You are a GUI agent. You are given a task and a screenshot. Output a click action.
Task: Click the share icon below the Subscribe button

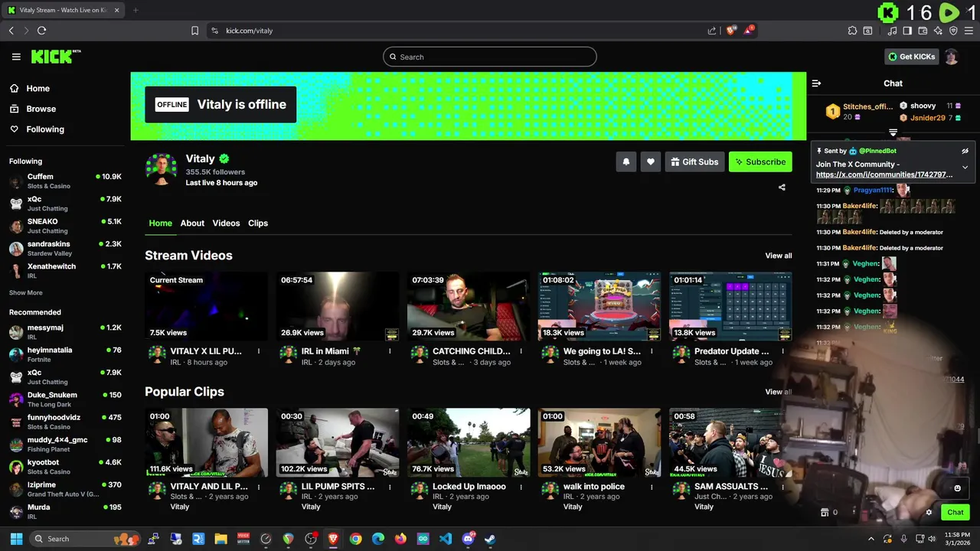point(782,187)
